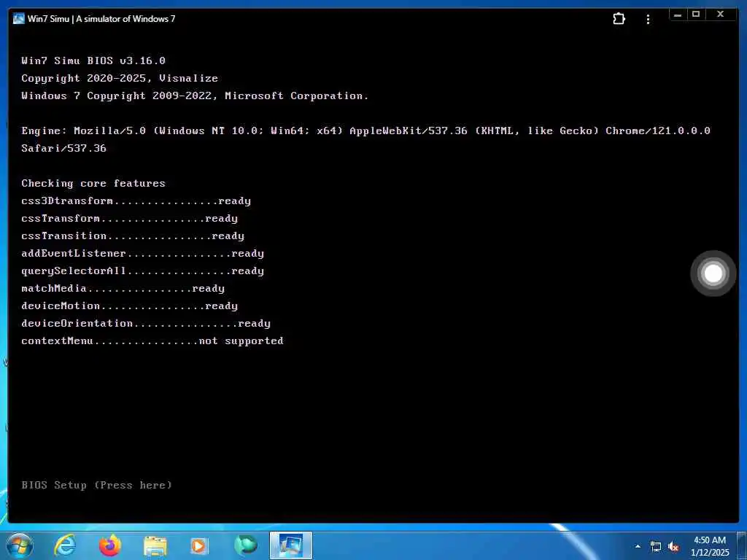Open the three-dot menu in title bar
Screen dimensions: 747x560
[x=648, y=19]
